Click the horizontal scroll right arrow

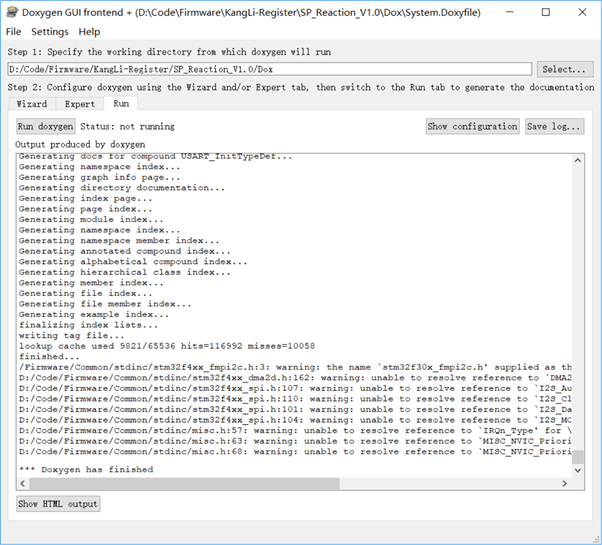(565, 484)
